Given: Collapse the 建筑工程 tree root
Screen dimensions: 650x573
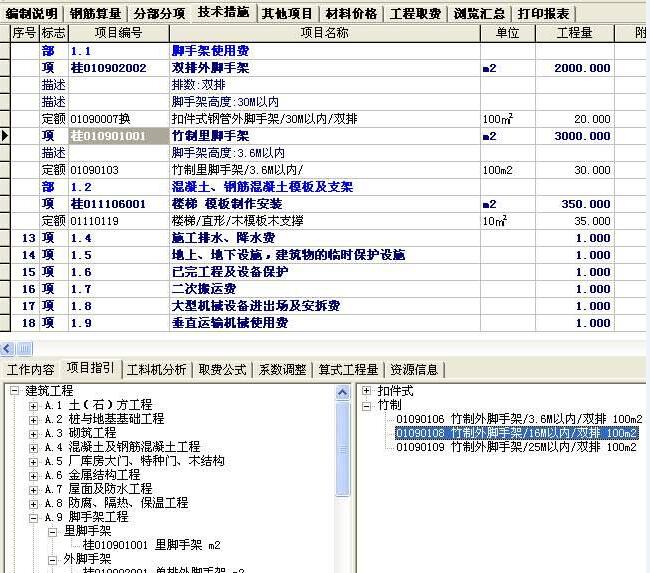Looking at the screenshot, I should click(15, 391).
